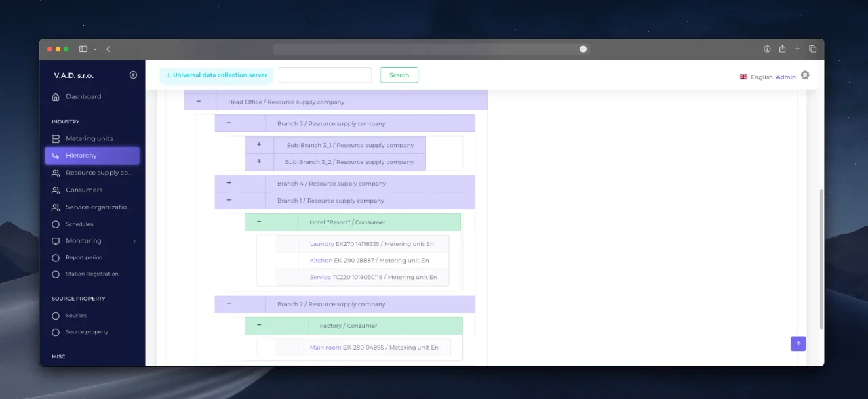Click the settings gear next to Admin
Image resolution: width=868 pixels, height=399 pixels.
click(805, 76)
